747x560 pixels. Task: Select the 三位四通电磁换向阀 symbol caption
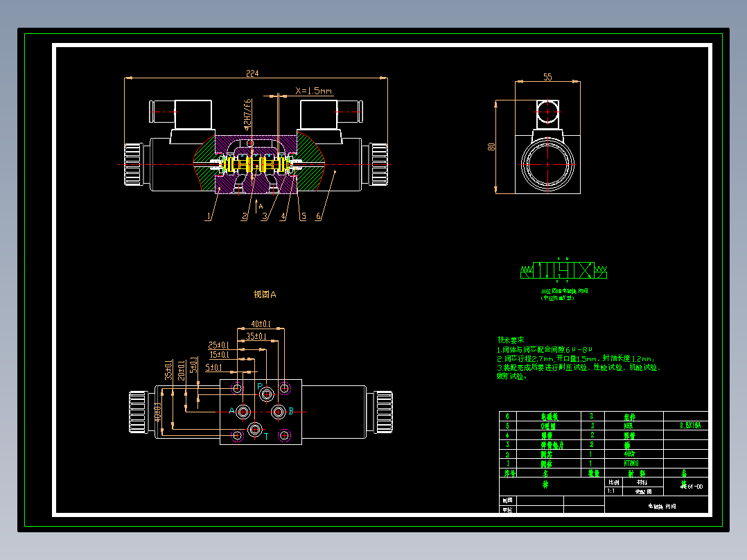(x=564, y=290)
